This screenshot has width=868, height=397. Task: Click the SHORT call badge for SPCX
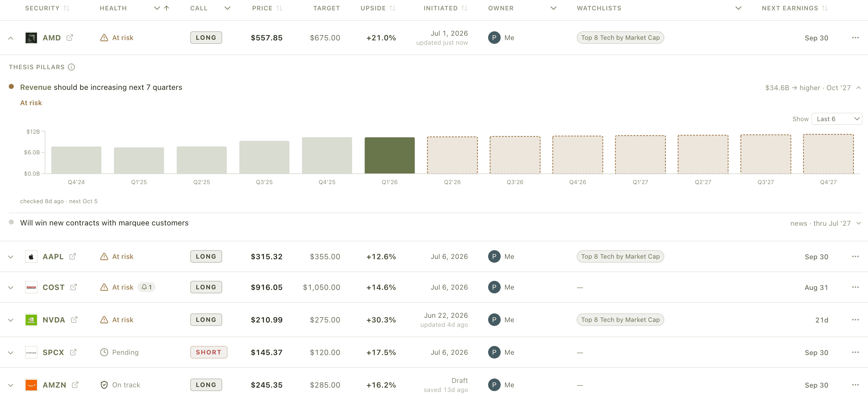point(209,352)
